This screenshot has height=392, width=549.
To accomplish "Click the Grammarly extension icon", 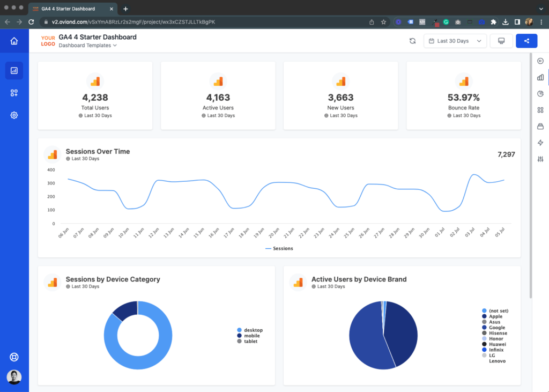I will coord(446,22).
